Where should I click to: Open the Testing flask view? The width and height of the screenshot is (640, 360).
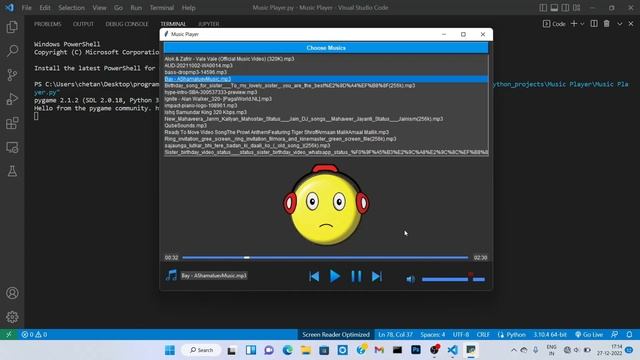tap(12, 171)
